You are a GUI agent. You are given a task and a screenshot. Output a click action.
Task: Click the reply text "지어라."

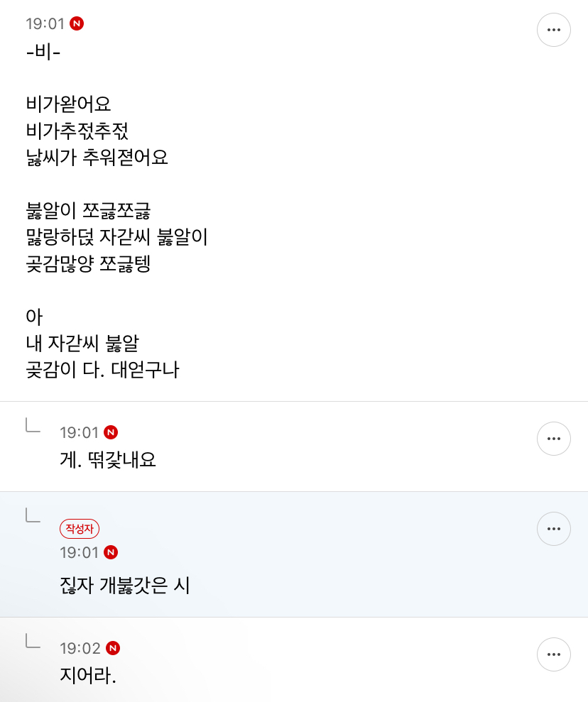(88, 675)
